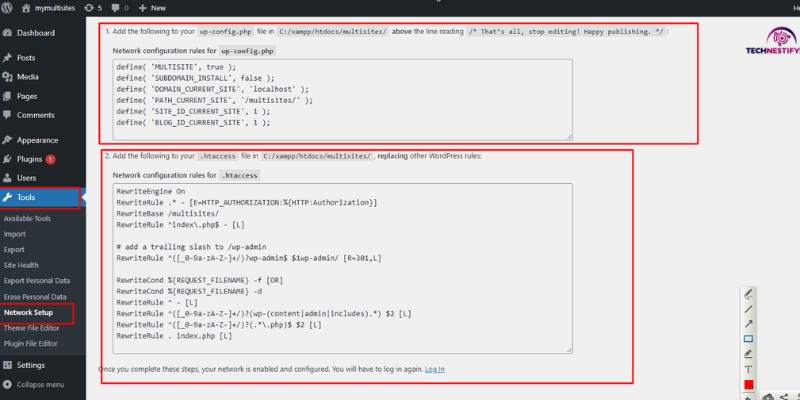
Task: Select the arrow drawing tool
Action: point(748,324)
